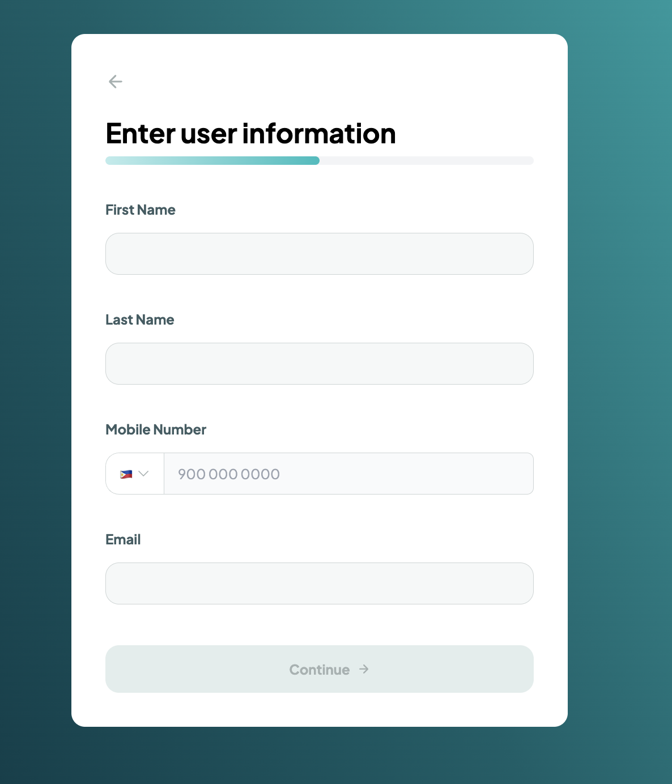This screenshot has width=672, height=784.
Task: Click the 900 000 0000 placeholder text
Action: 229,474
